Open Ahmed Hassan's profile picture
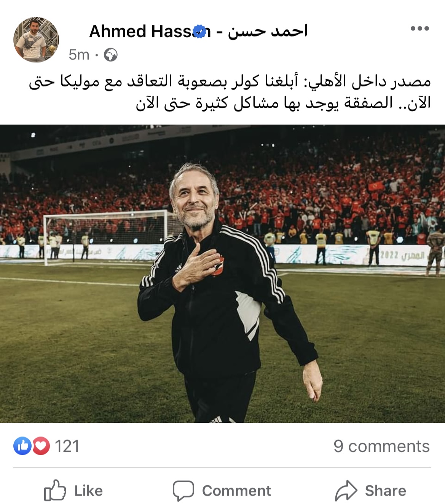Image resolution: width=445 pixels, height=504 pixels. pyautogui.click(x=36, y=40)
